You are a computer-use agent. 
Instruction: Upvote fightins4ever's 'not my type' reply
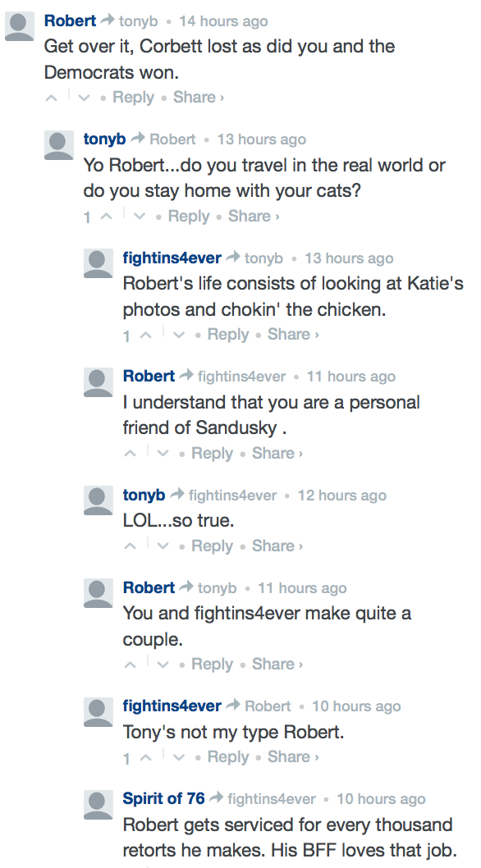147,756
